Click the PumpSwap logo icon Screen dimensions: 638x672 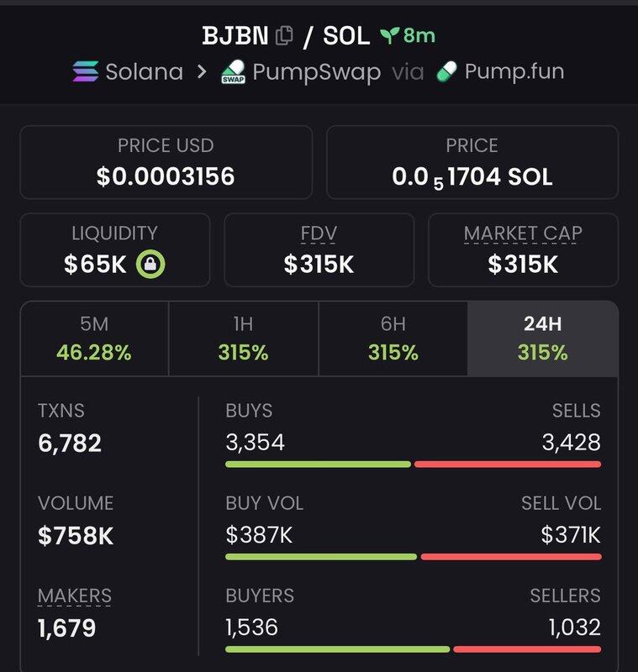point(233,72)
